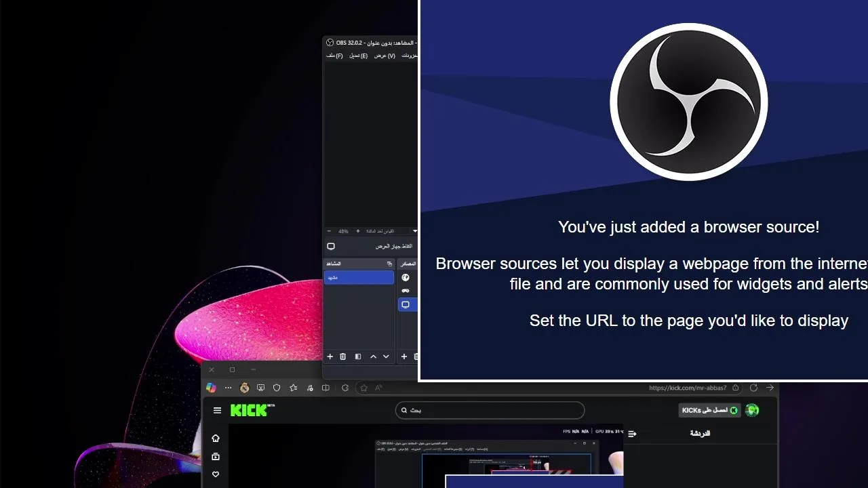Screen dimensions: 868x488
Task: Click the screenshot tool icon in the browser toolbar
Action: (x=260, y=388)
